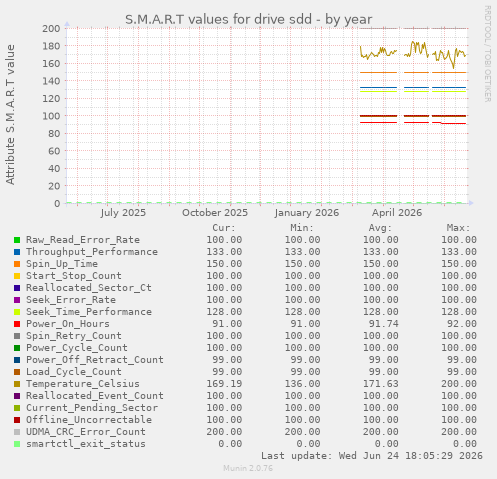Click Power_On_Hours average value 91.74
Image resolution: width=497 pixels, height=479 pixels.
[384, 324]
